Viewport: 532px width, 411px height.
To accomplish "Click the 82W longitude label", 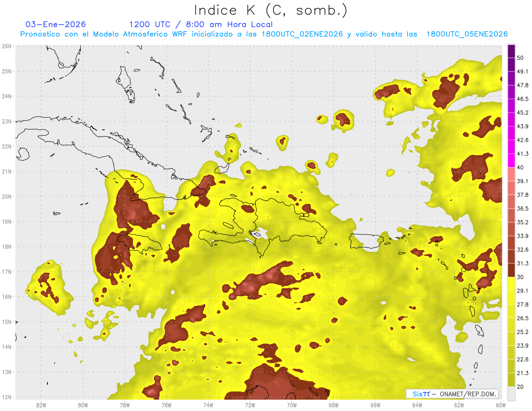I will [x=41, y=405].
